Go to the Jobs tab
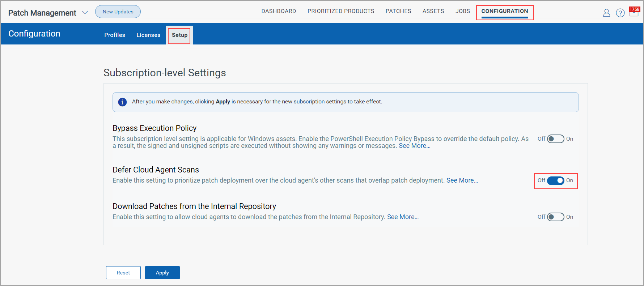Image resolution: width=644 pixels, height=286 pixels. coord(463,11)
